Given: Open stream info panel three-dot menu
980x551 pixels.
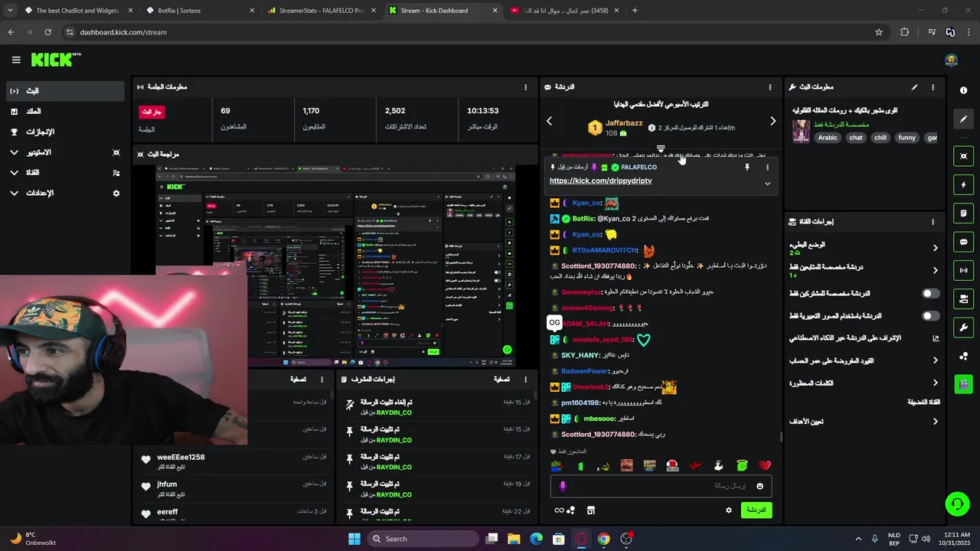Looking at the screenshot, I should (933, 87).
